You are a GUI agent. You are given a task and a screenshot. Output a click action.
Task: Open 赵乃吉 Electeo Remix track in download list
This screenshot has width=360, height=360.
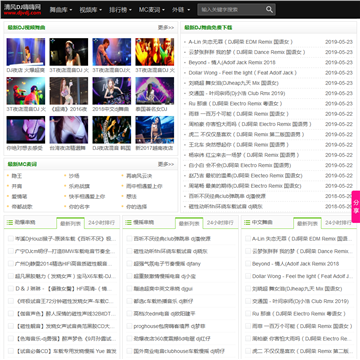[245, 176]
